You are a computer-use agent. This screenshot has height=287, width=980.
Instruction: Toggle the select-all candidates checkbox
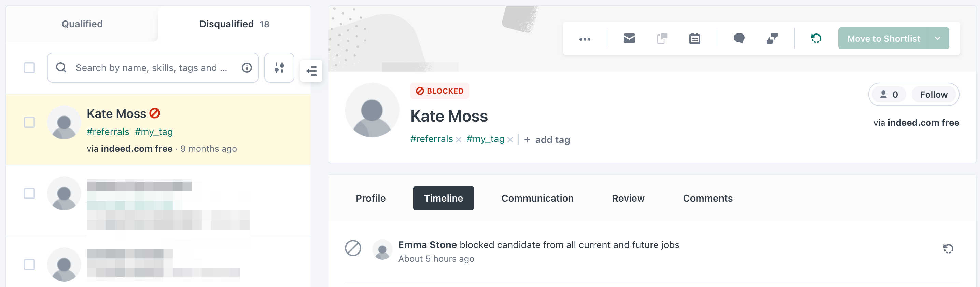click(29, 68)
